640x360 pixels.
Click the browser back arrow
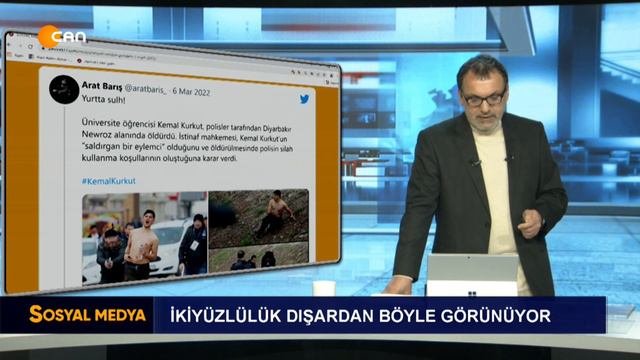[9, 44]
